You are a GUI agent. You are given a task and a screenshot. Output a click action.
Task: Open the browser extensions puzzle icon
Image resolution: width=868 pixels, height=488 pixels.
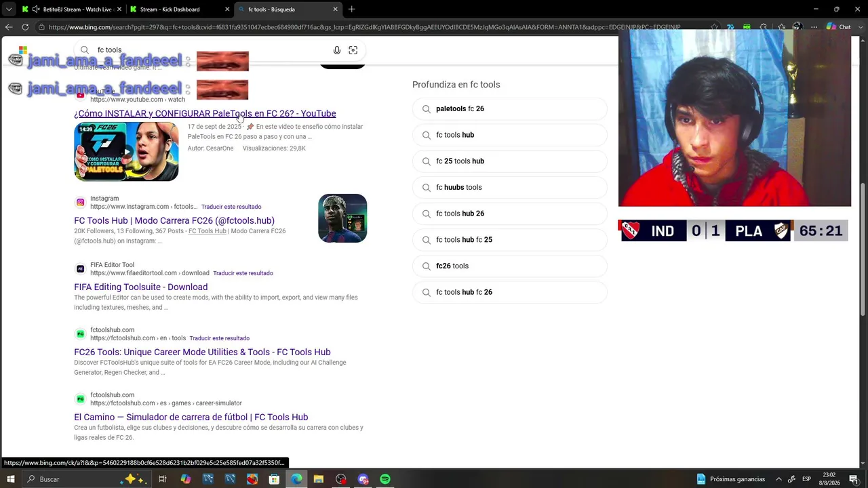click(x=764, y=27)
